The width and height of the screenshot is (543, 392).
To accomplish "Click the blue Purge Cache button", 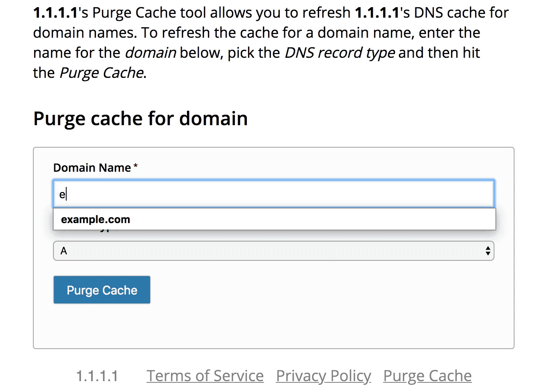I will (x=102, y=290).
